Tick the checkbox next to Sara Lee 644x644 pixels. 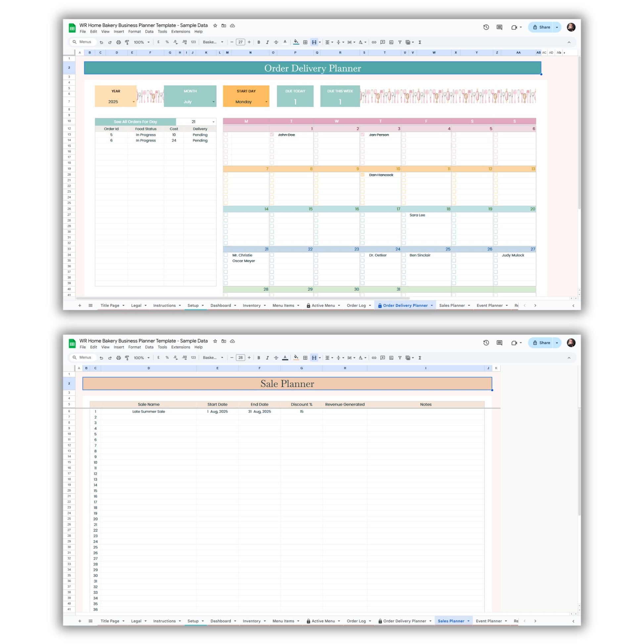[404, 215]
